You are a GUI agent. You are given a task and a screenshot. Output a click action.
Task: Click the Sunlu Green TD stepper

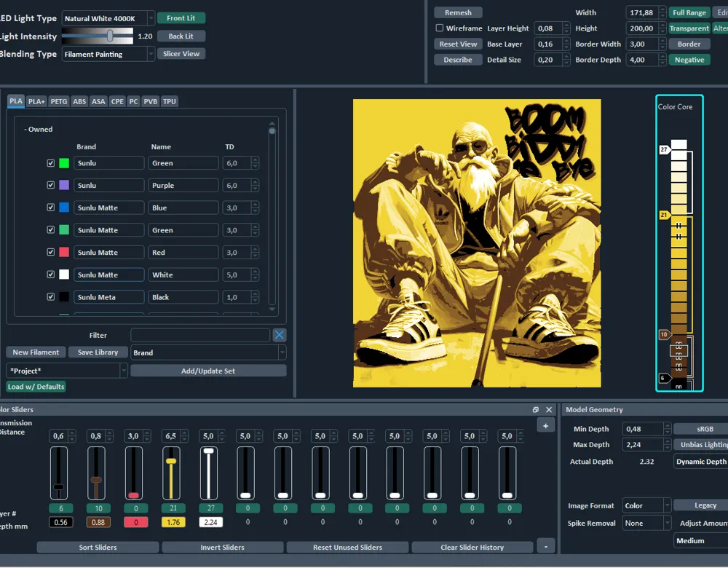point(255,163)
